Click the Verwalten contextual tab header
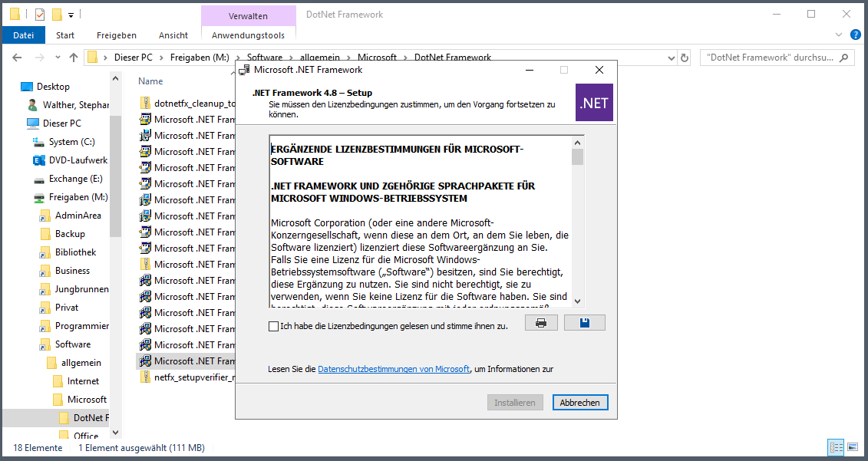This screenshot has height=461, width=868. 248,16
